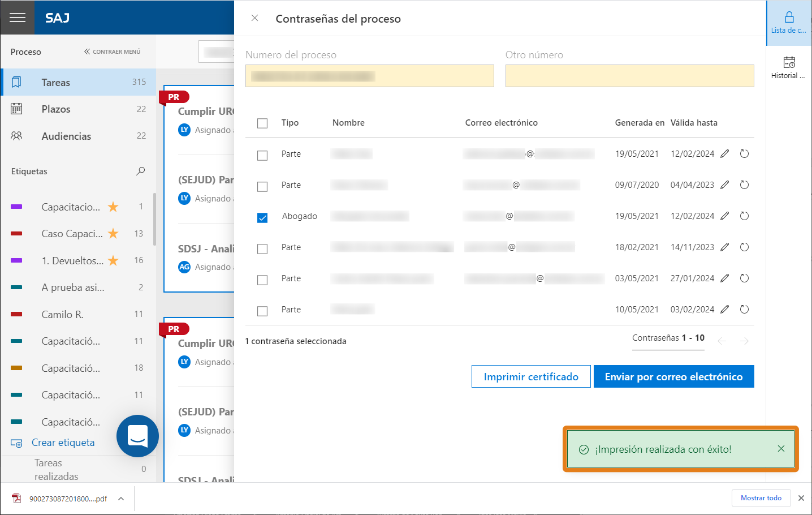
Task: Select the Camilo R. etiqueta
Action: click(x=62, y=314)
